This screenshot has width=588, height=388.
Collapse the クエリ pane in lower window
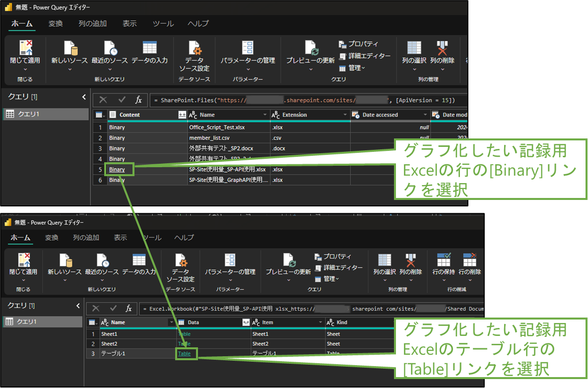(78, 306)
